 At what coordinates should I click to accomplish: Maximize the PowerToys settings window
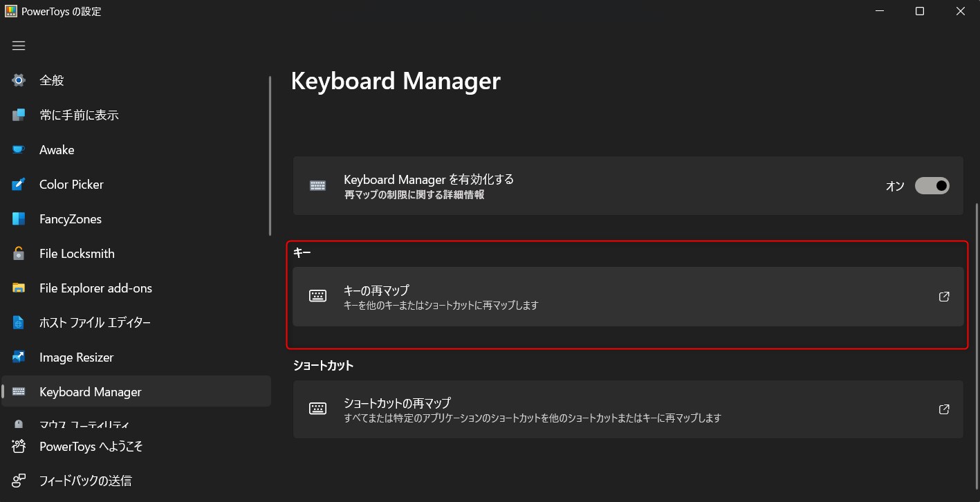pos(919,11)
